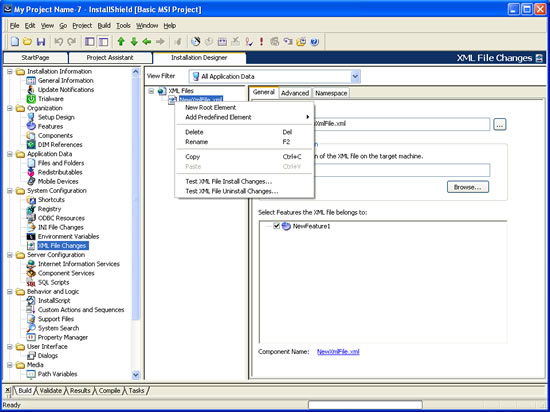Collapse the XML Files tree node
This screenshot has height=412, width=550.
151,91
